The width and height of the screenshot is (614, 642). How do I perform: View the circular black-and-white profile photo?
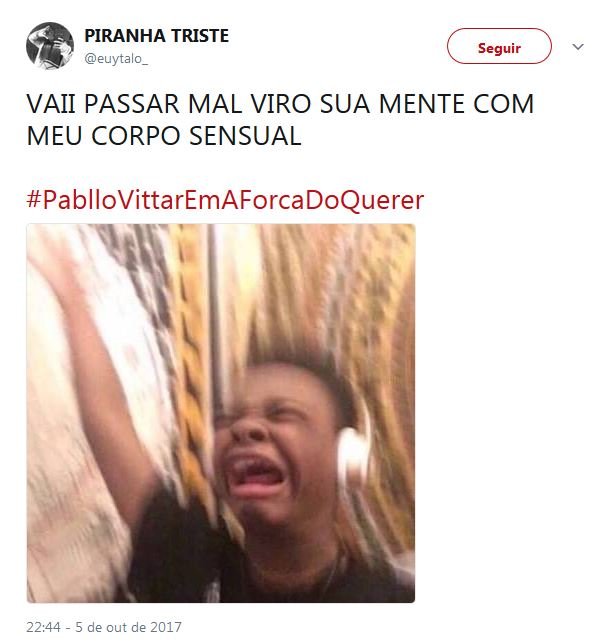[50, 46]
